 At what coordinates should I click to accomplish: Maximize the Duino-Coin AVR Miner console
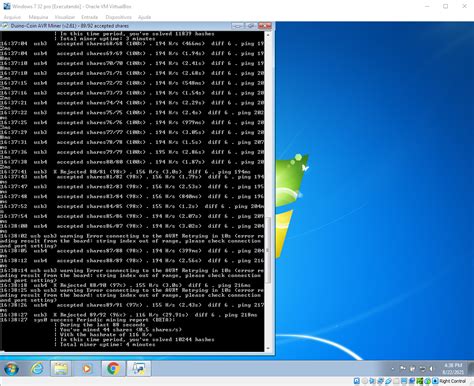[251, 26]
